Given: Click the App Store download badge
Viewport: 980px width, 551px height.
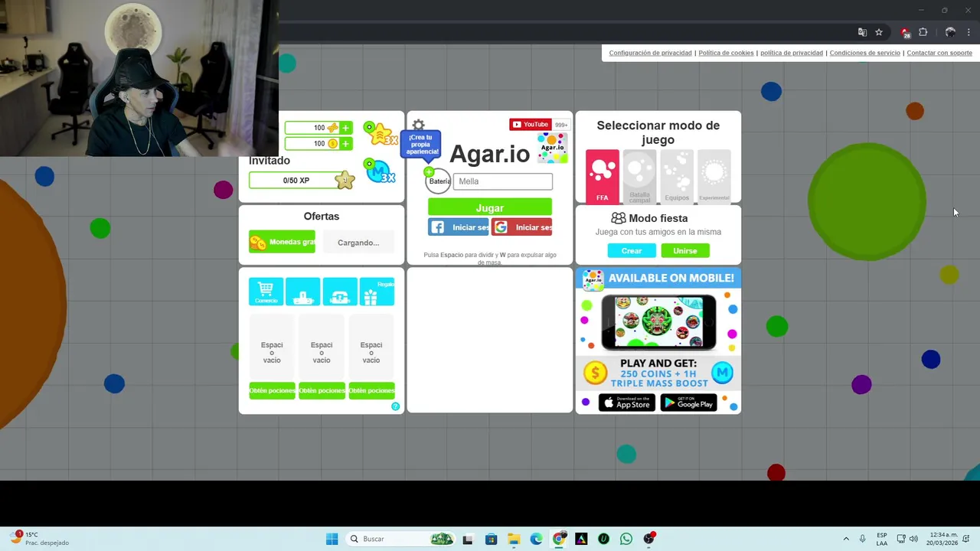Looking at the screenshot, I should (x=626, y=402).
